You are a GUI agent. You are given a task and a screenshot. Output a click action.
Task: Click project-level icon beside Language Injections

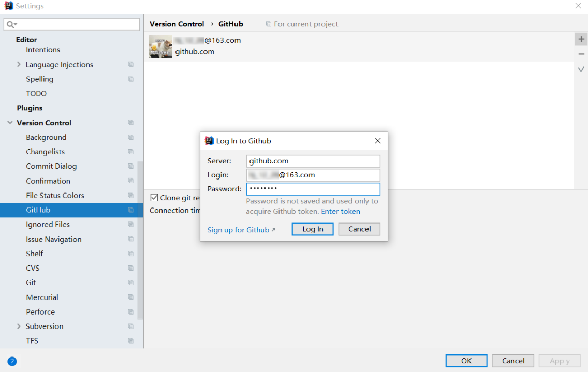(130, 64)
